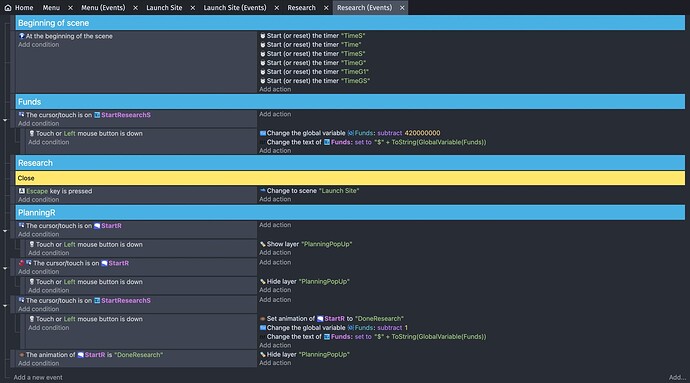Close the Research (Events) tab
Image resolution: width=690 pixels, height=383 pixels.
click(x=402, y=8)
